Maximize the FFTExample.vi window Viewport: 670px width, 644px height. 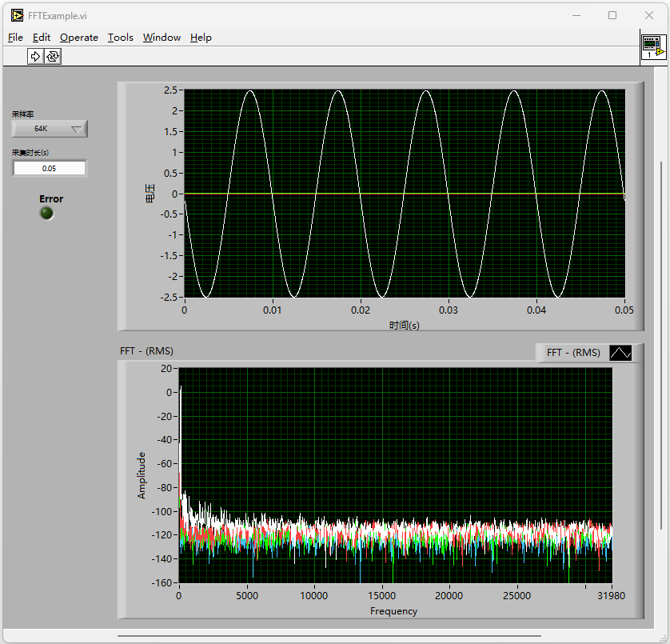pyautogui.click(x=612, y=15)
